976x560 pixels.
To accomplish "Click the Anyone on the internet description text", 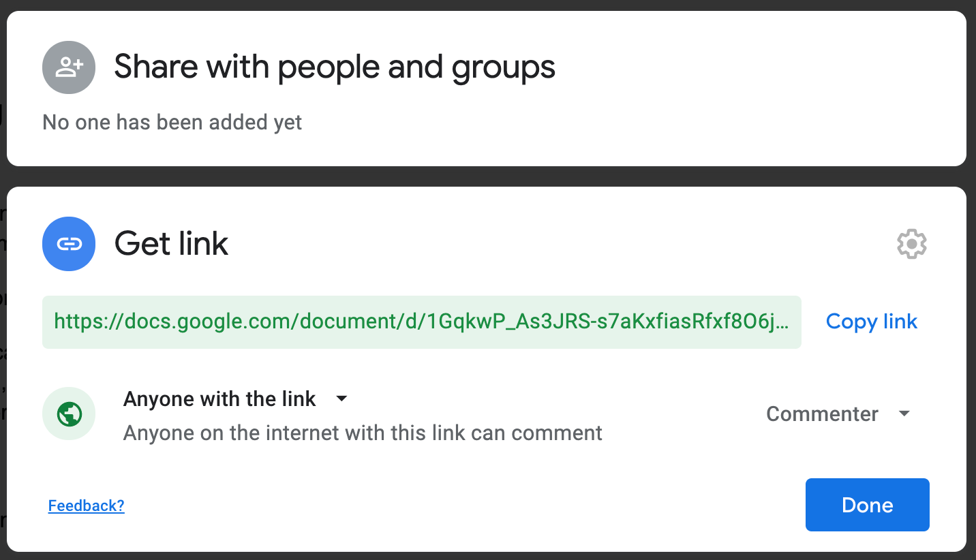I will pos(363,433).
